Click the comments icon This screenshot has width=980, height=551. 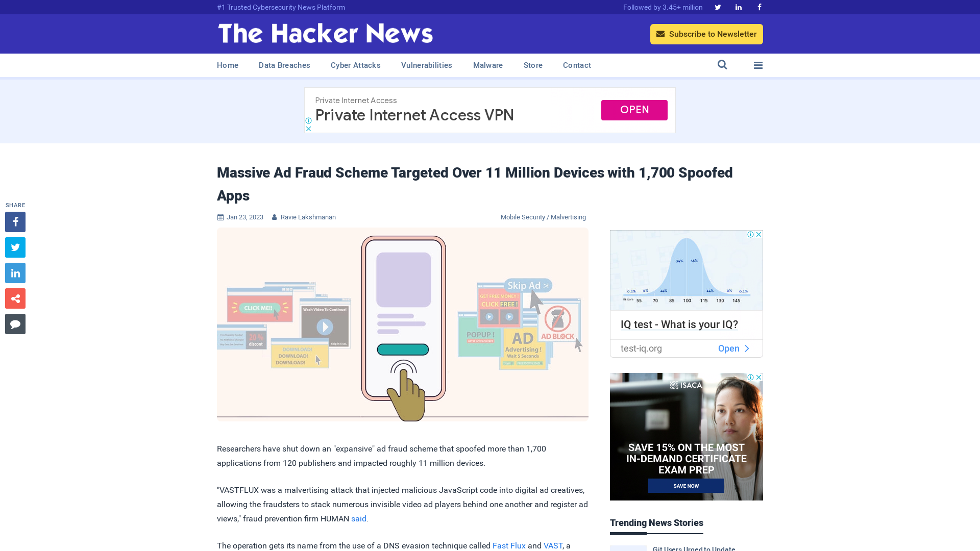click(15, 323)
